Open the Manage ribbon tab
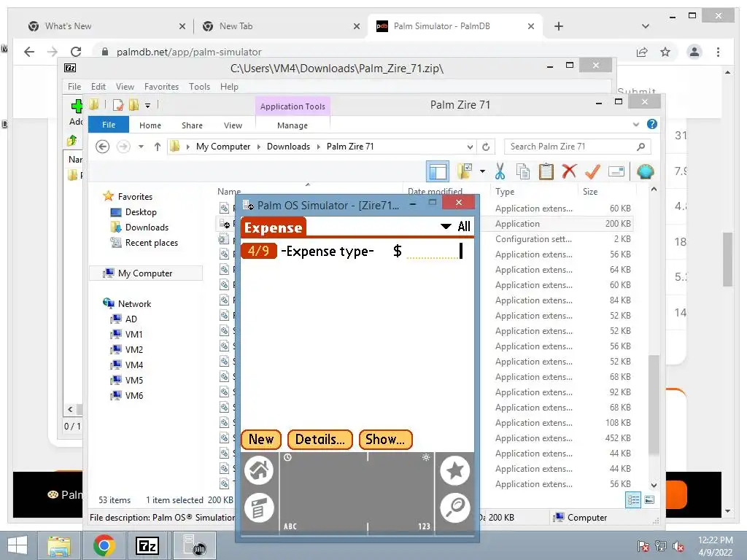This screenshot has width=747, height=560. (x=293, y=125)
